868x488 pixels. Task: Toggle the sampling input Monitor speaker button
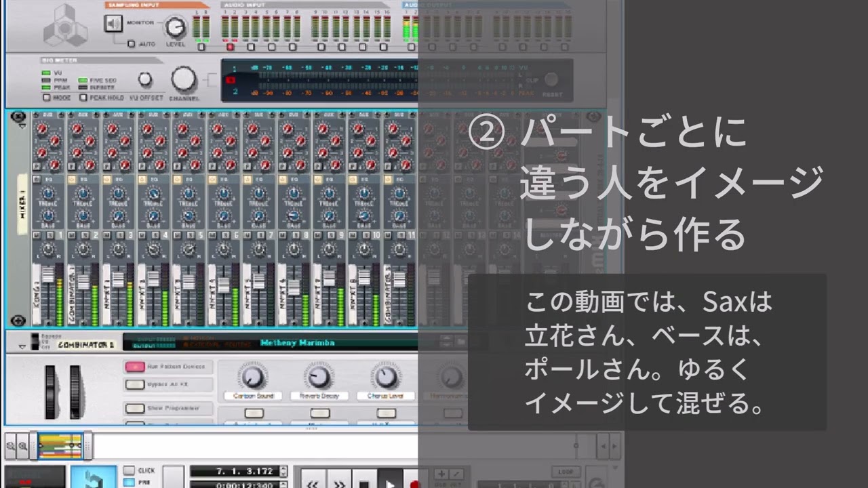pos(113,24)
